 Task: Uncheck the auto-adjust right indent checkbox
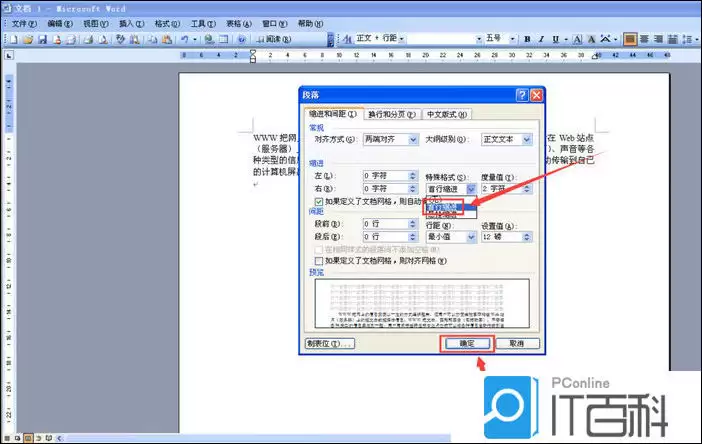click(x=319, y=201)
